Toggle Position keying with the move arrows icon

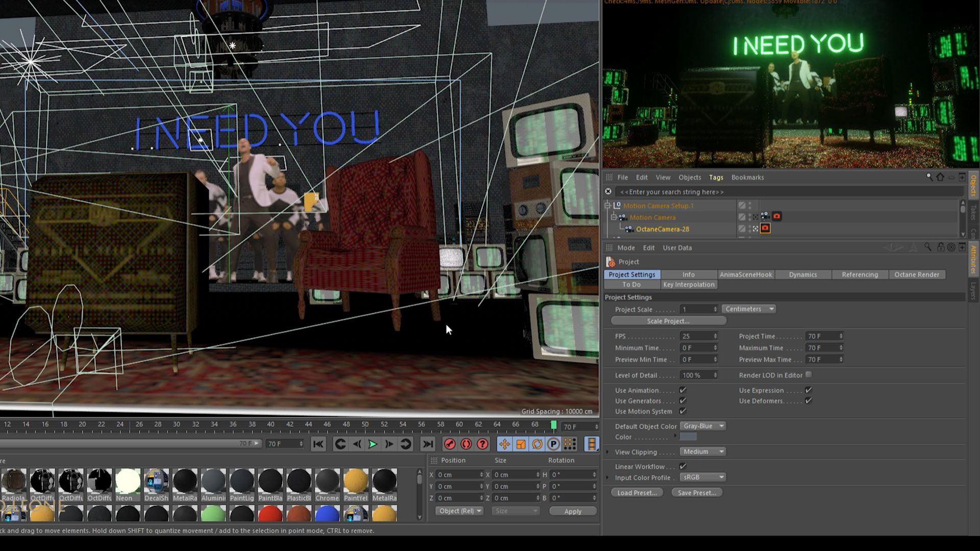coord(504,444)
